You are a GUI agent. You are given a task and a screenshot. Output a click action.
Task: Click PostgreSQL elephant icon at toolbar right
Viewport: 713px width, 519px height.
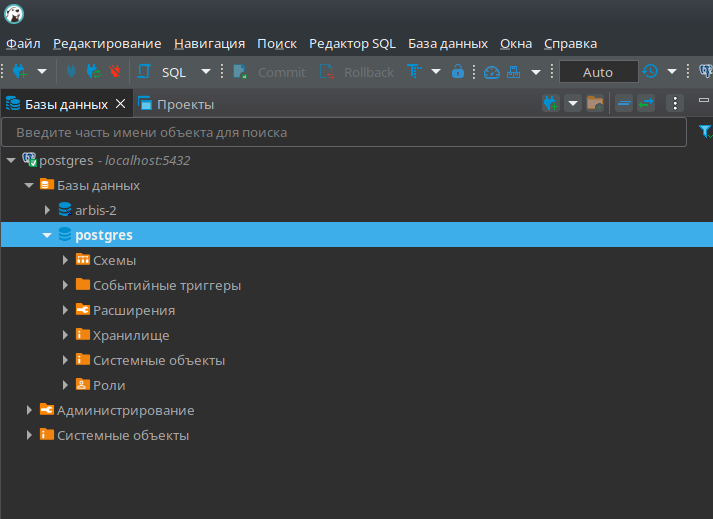pyautogui.click(x=706, y=71)
